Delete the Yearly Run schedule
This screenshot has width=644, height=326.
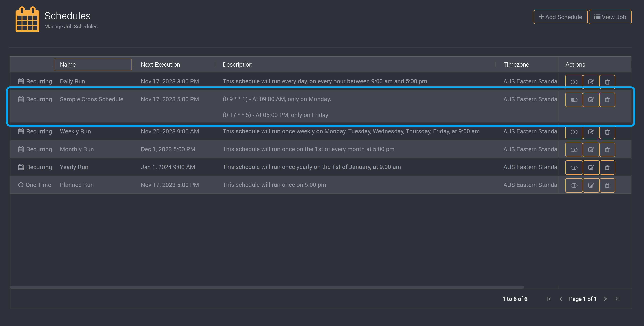pos(607,168)
